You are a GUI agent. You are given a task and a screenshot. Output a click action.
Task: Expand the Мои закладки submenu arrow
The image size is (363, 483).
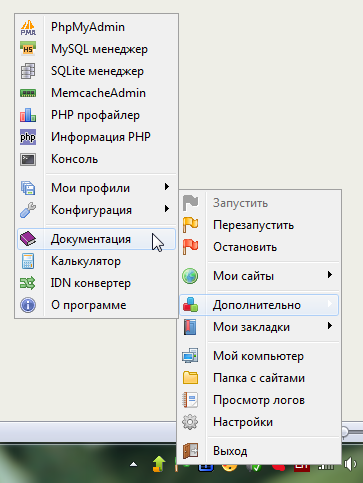tap(330, 326)
